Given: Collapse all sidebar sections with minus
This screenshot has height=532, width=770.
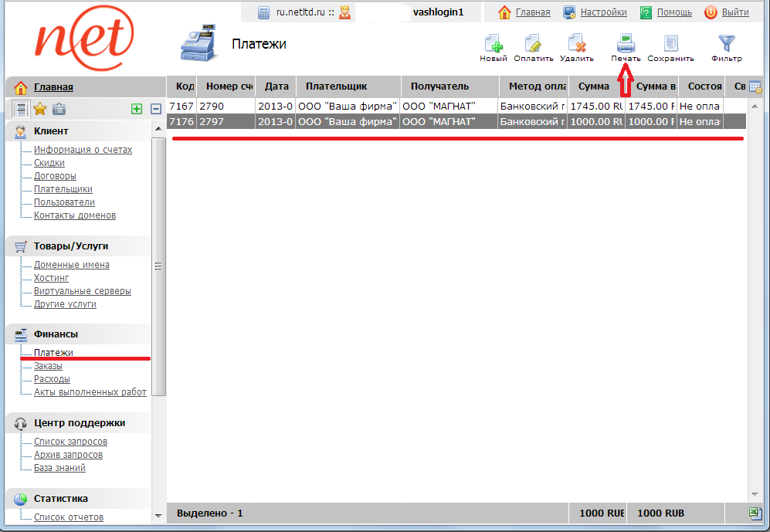Looking at the screenshot, I should [155, 109].
